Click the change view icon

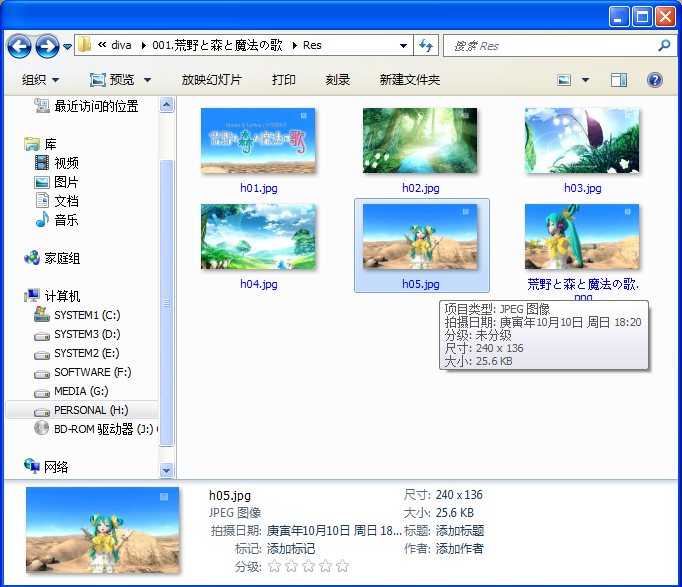(x=564, y=80)
